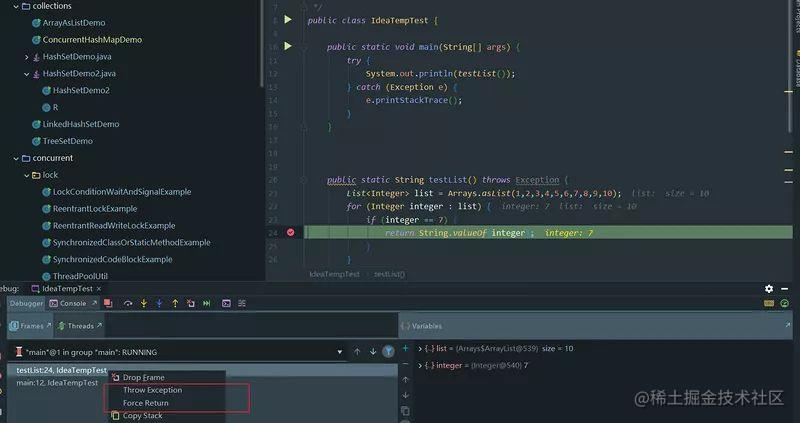The width and height of the screenshot is (800, 423).
Task: Choose Copy Stack from context menu
Action: click(165, 416)
